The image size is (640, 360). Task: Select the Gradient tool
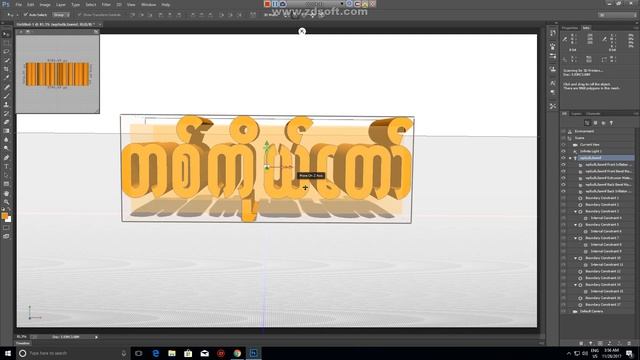pyautogui.click(x=6, y=131)
